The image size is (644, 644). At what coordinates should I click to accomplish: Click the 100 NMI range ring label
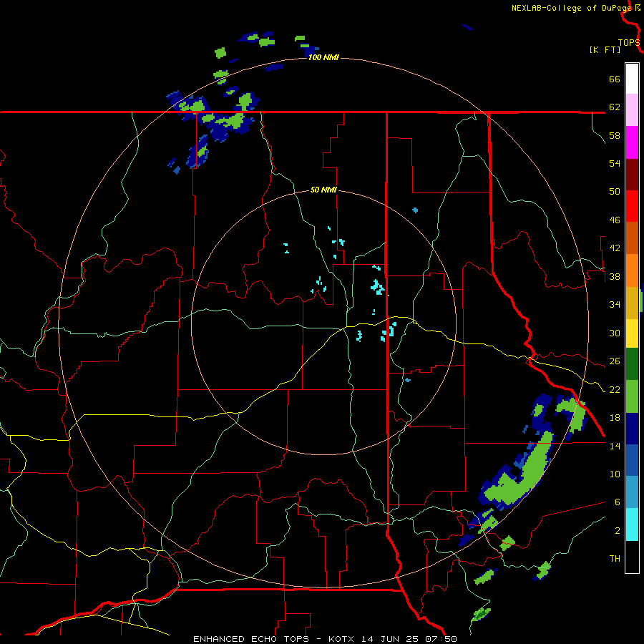(323, 57)
